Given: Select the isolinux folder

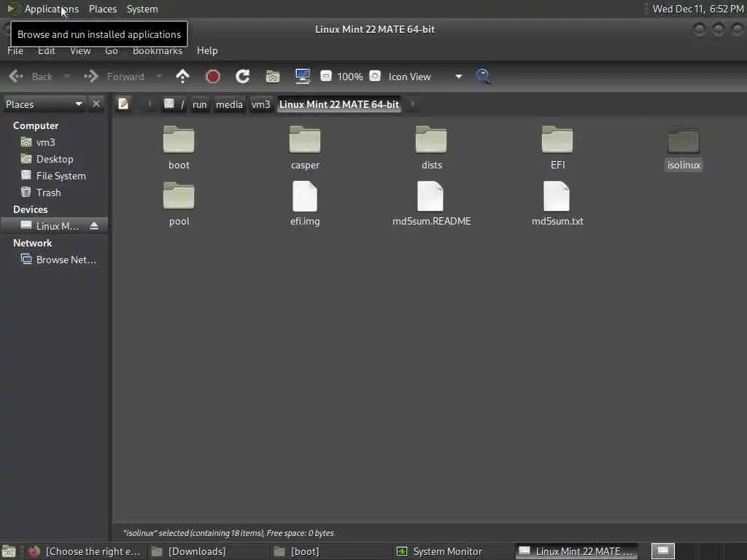Looking at the screenshot, I should coord(684,147).
